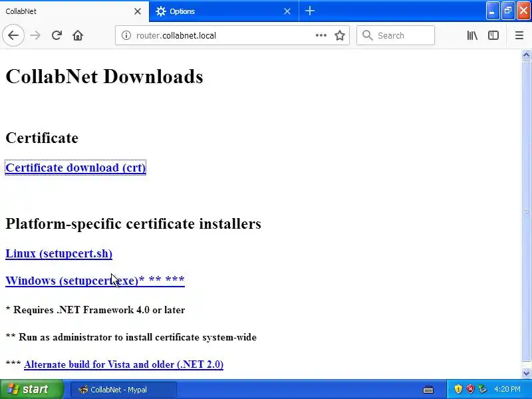Open the hamburger application menu
Image resolution: width=532 pixels, height=399 pixels.
coord(519,35)
